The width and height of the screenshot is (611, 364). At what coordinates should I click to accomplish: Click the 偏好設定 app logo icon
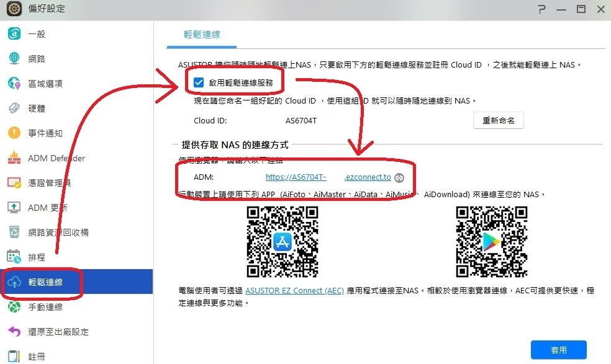(x=14, y=9)
